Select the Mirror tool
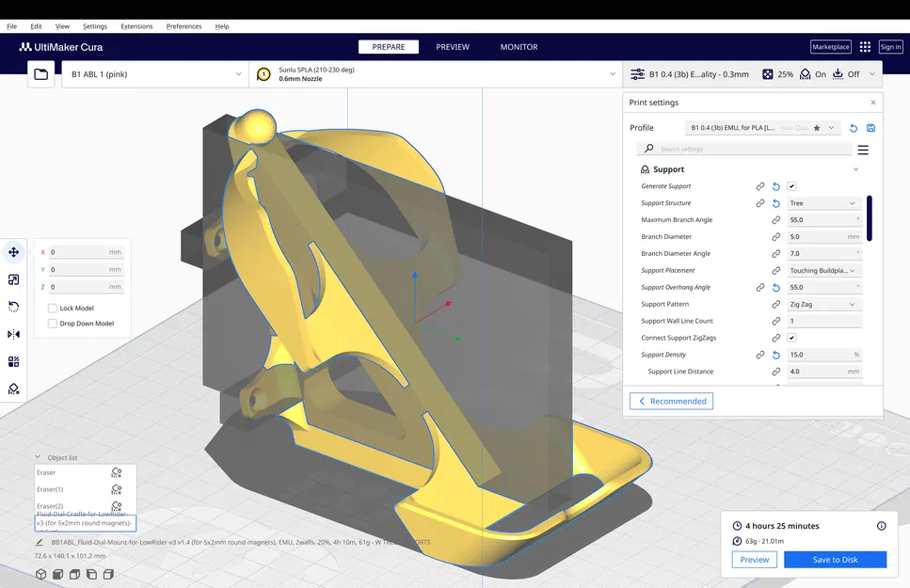The width and height of the screenshot is (910, 588). 12,333
